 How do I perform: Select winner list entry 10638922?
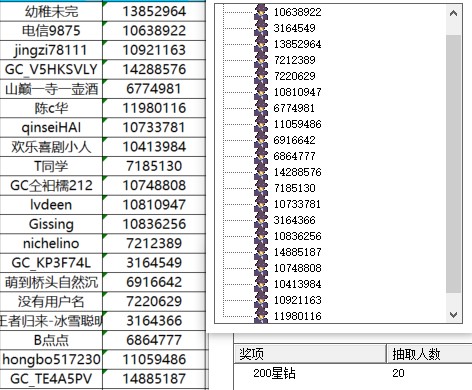pos(298,12)
